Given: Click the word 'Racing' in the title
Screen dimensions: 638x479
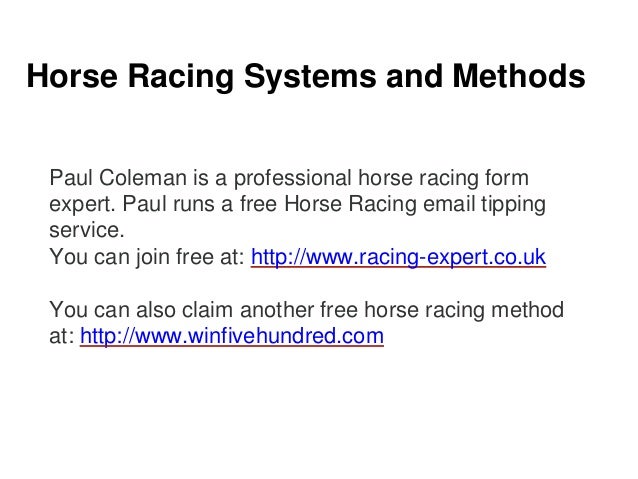Looking at the screenshot, I should [x=181, y=77].
